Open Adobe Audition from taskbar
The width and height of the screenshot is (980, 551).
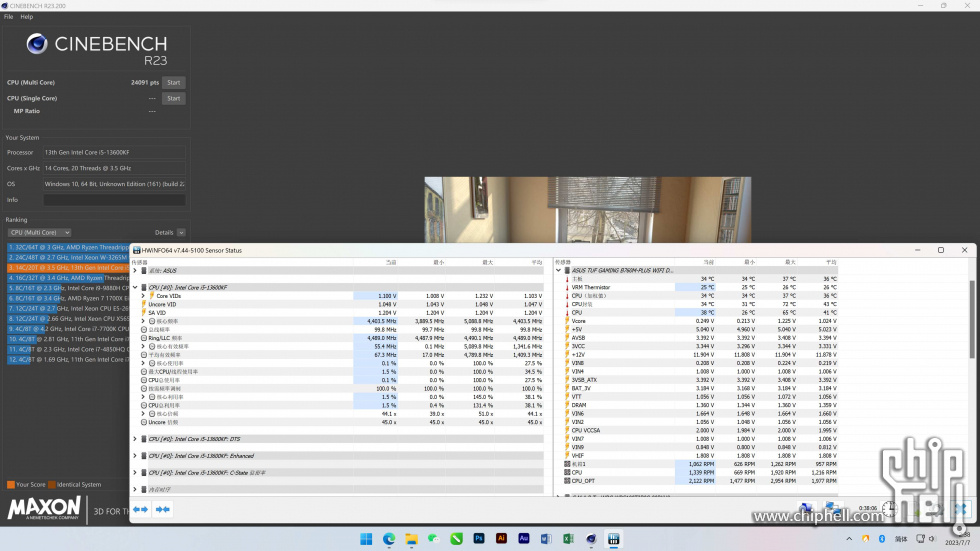[x=524, y=539]
